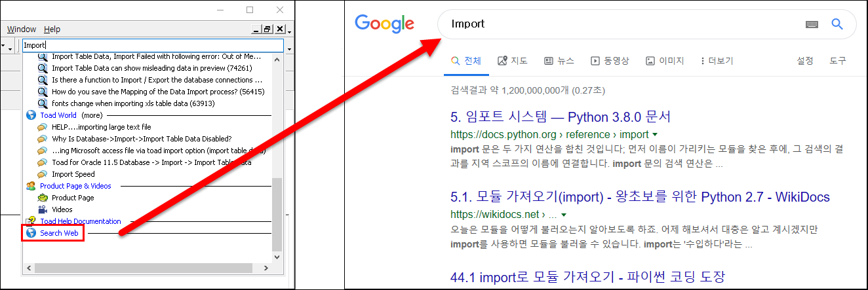
Task: Click the chat bubble icon beside Import Speed
Action: (43, 174)
